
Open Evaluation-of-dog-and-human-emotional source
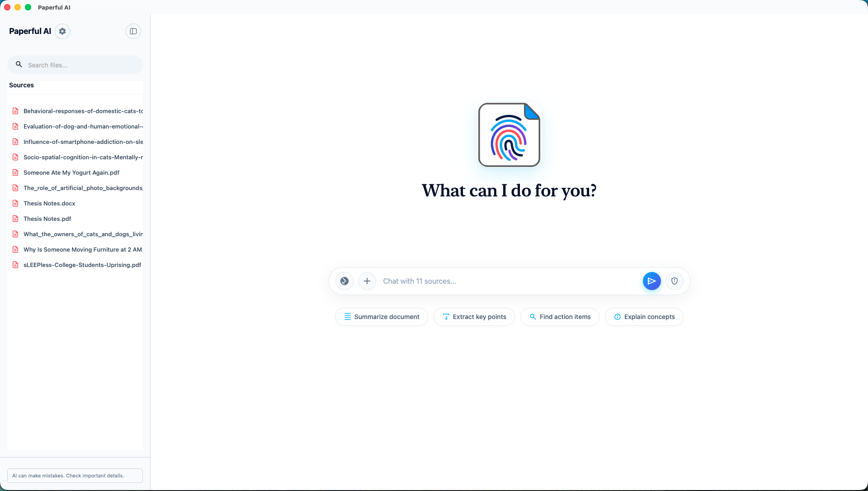(75, 126)
